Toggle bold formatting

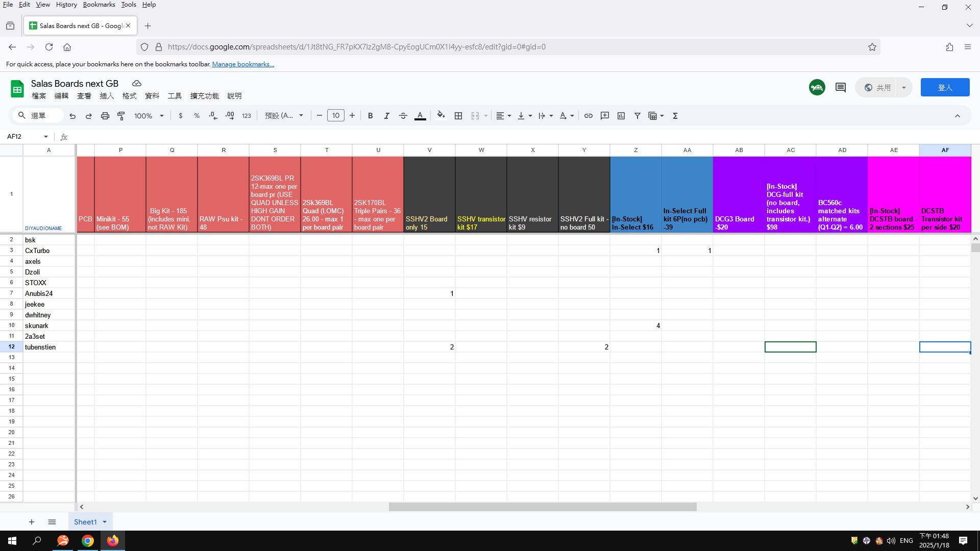371,116
